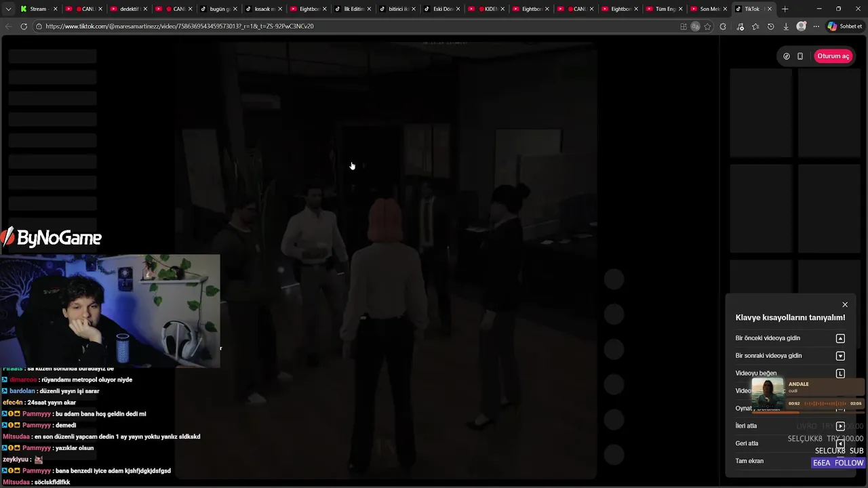This screenshot has height=488, width=868.
Task: Close the keyboard shortcuts popup
Action: point(845,305)
